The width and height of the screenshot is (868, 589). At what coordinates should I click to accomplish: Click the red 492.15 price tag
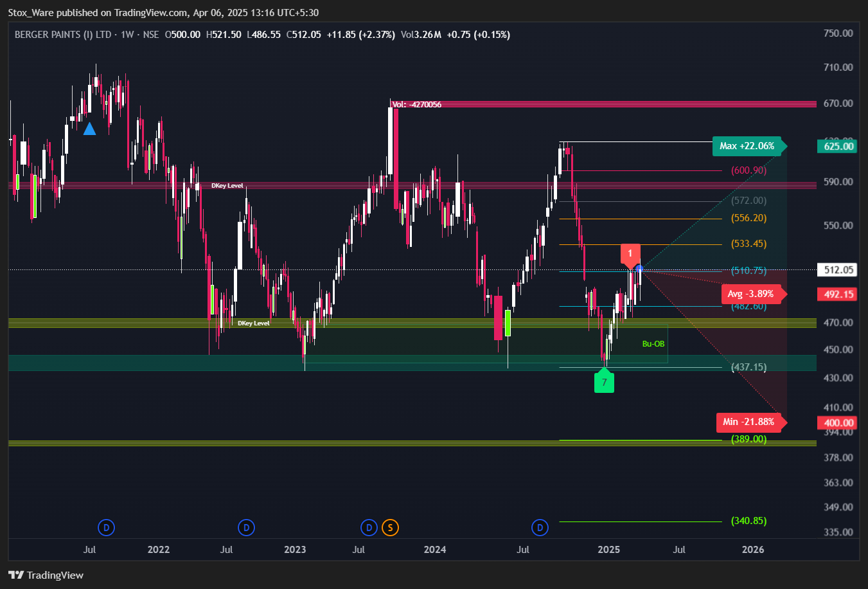pyautogui.click(x=838, y=294)
